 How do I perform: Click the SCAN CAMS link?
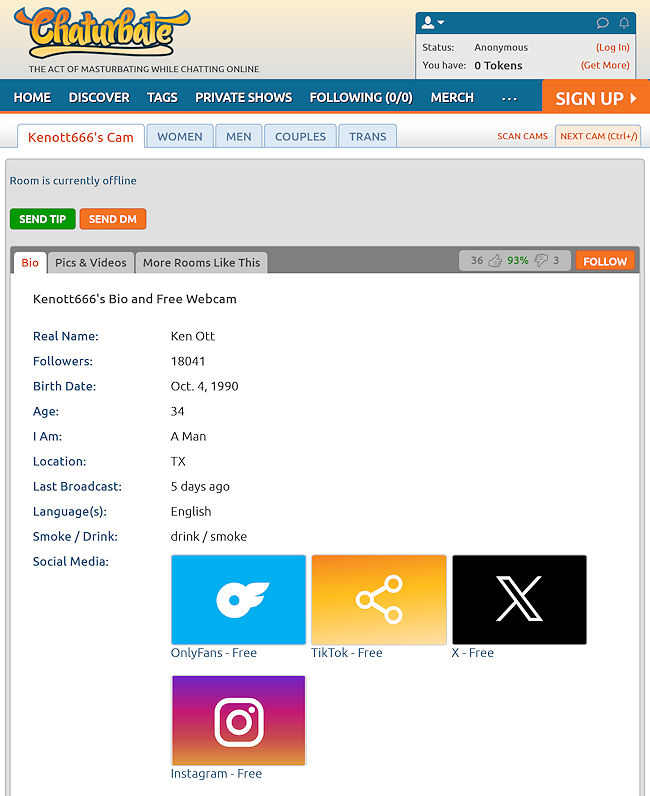[x=522, y=136]
